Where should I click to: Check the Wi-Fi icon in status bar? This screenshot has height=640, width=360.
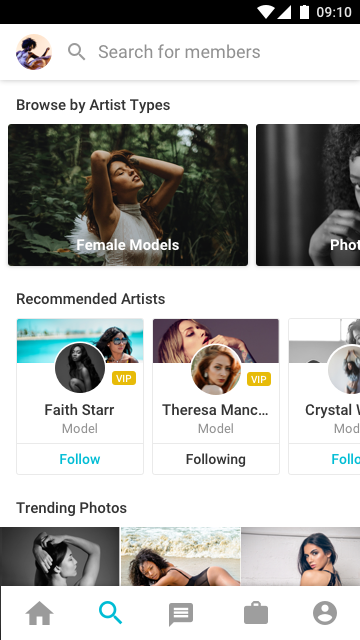(265, 12)
